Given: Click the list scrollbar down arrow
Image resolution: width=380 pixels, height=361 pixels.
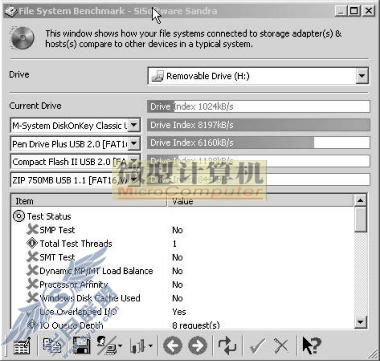Looking at the screenshot, I should click(360, 322).
